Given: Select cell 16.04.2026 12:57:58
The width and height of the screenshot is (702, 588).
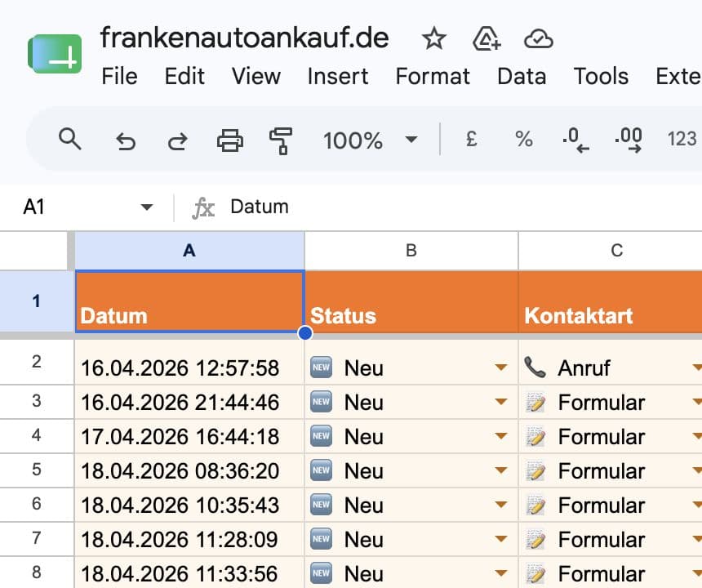Looking at the screenshot, I should [190, 362].
